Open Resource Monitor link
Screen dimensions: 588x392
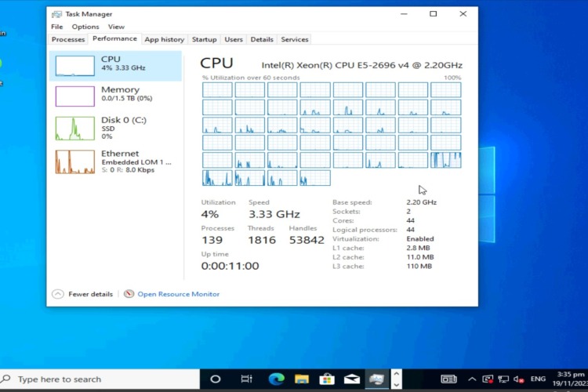179,294
